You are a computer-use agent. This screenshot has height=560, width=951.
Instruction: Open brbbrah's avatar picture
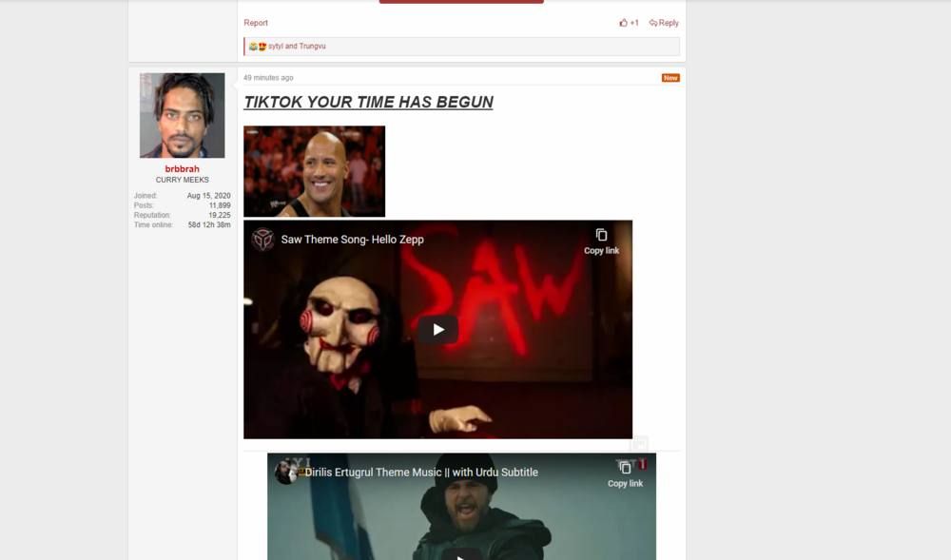(x=182, y=116)
